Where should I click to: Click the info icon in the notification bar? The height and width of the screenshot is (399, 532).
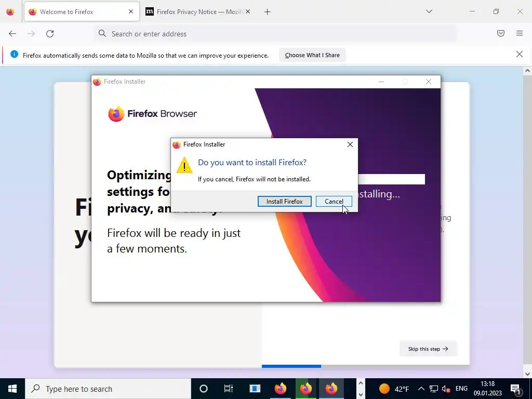tap(14, 54)
